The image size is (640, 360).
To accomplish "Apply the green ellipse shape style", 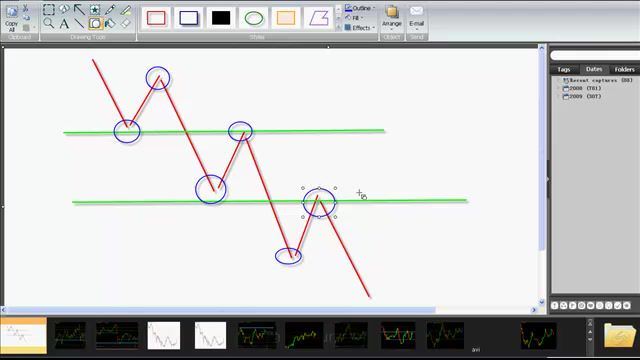I will (253, 18).
